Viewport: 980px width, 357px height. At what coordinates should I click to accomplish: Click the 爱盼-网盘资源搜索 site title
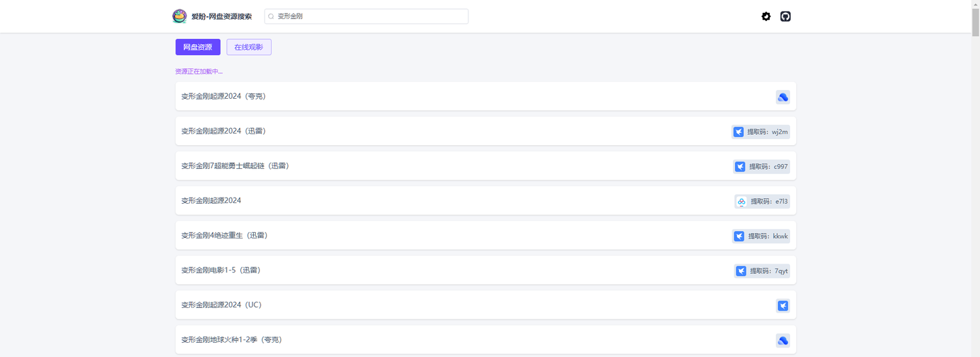click(222, 16)
